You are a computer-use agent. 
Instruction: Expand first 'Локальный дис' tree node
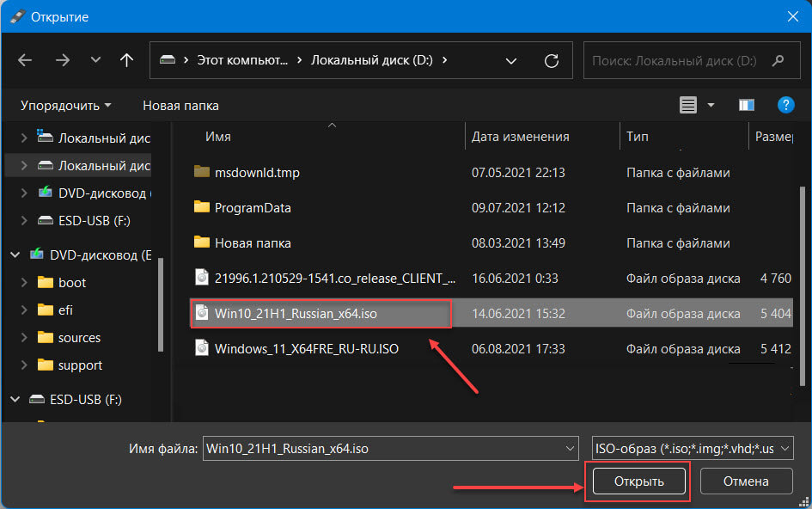[x=24, y=138]
